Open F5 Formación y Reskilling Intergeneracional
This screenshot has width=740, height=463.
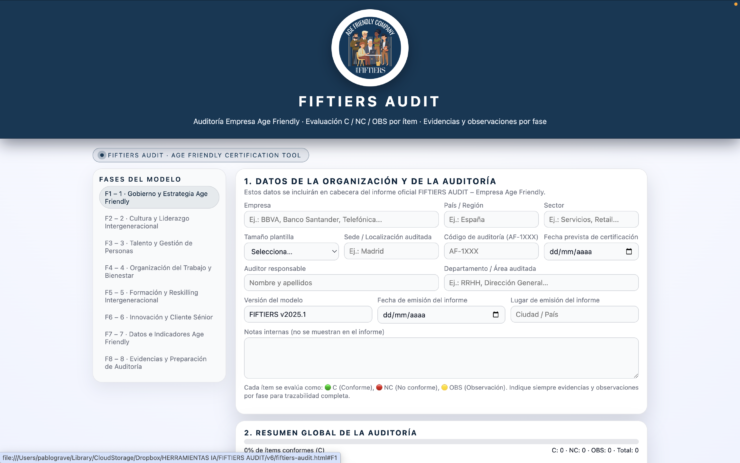[159, 296]
